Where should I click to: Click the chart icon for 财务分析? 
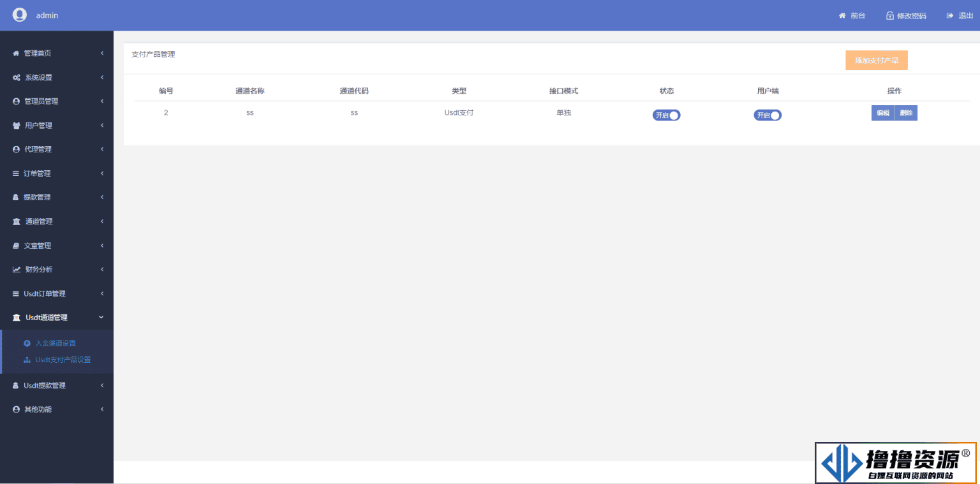tap(17, 270)
